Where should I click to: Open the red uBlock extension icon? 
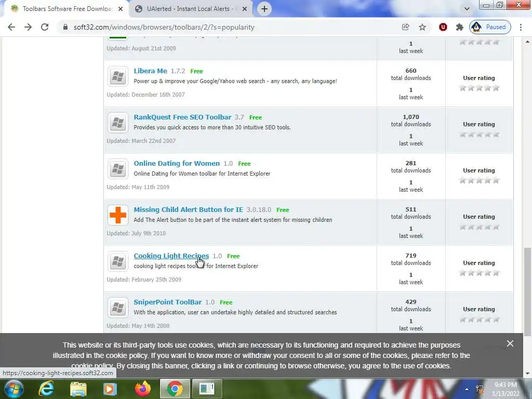(443, 27)
